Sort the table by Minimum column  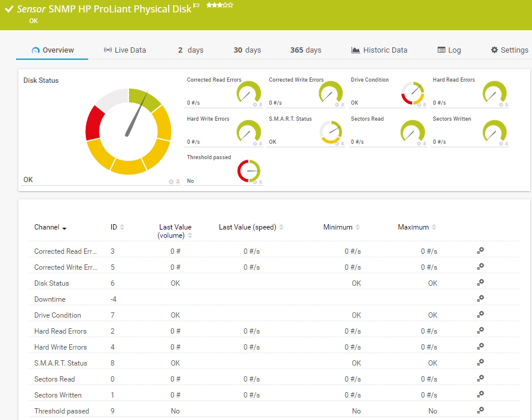(341, 227)
